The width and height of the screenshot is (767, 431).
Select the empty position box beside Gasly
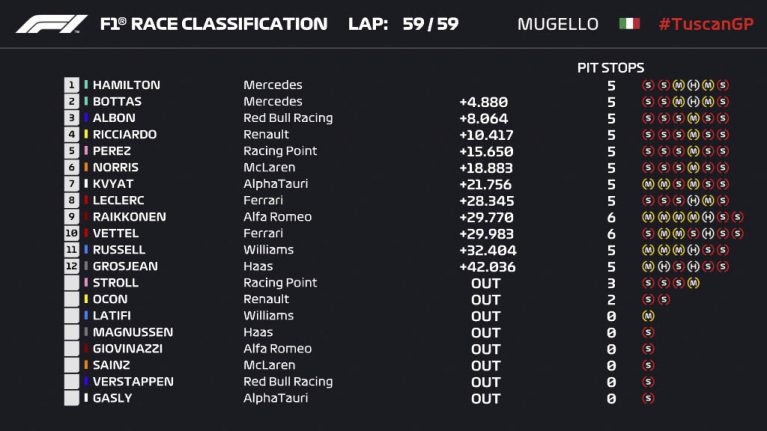coord(71,398)
